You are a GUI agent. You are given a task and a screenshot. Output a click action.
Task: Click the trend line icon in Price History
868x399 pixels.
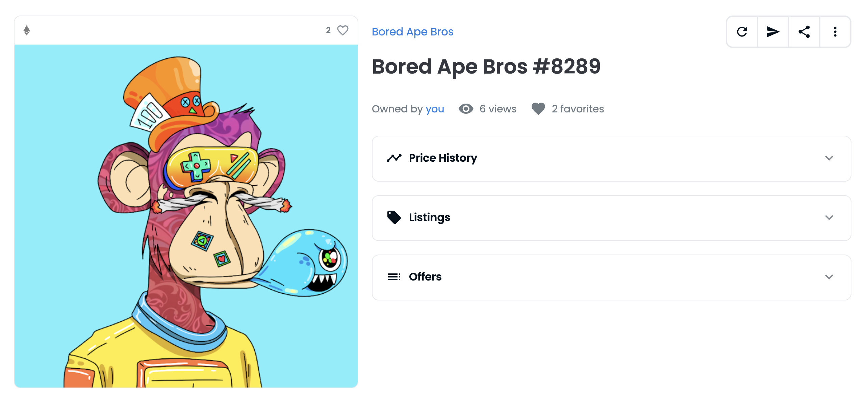pos(394,158)
